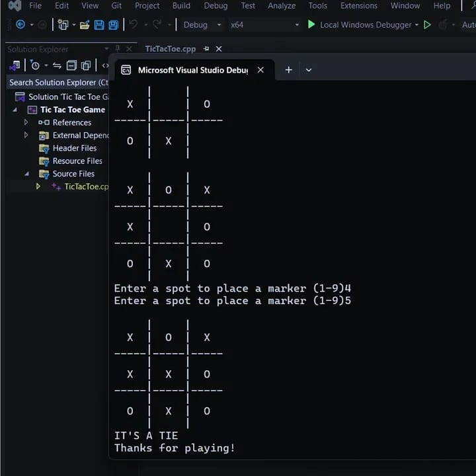Viewport: 476px width, 476px height.
Task: Click the Pending Changes Filter clock icon
Action: (x=34, y=65)
